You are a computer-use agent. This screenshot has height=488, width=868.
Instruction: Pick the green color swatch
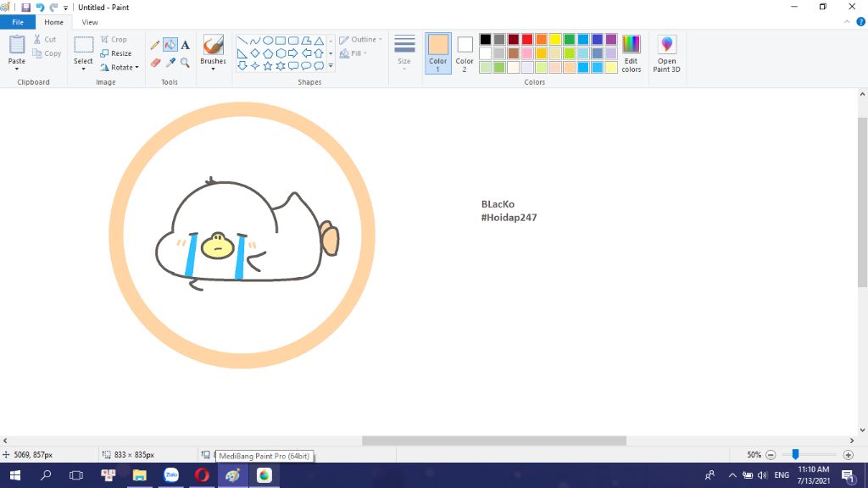click(x=569, y=39)
